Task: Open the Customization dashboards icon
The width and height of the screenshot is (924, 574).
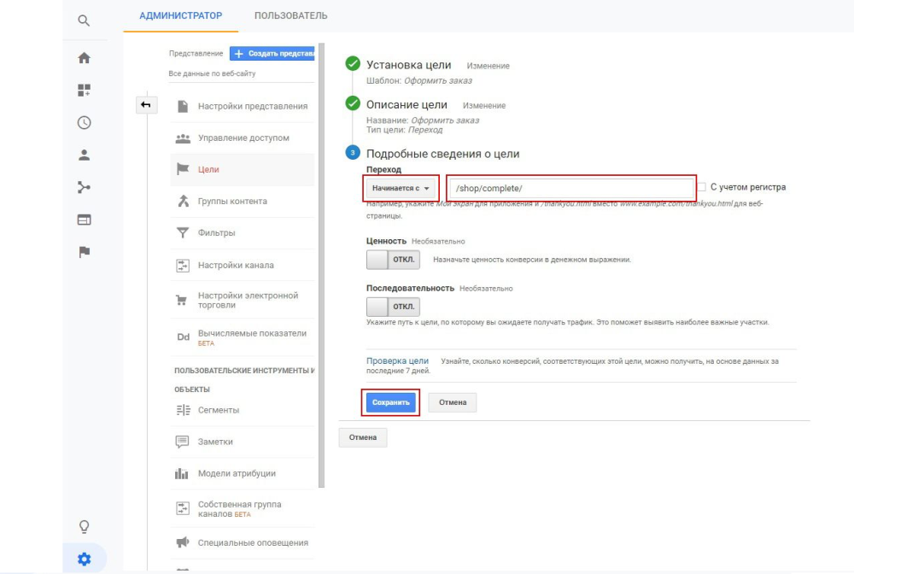Action: (85, 91)
